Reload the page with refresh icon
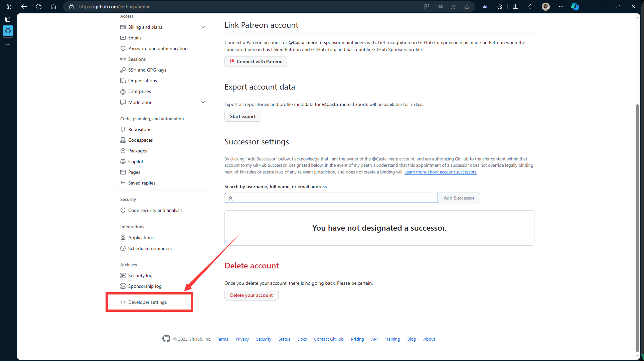This screenshot has width=644, height=361. pyautogui.click(x=39, y=7)
